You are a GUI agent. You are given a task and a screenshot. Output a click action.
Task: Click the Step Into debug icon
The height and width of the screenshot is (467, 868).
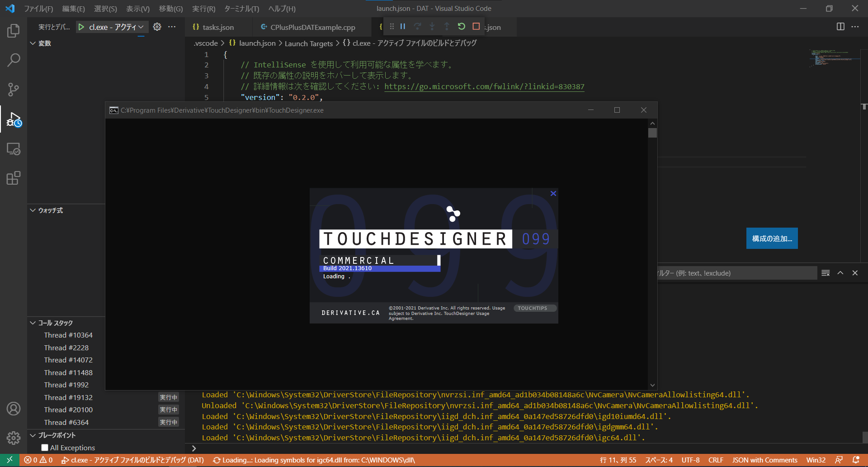coord(432,26)
